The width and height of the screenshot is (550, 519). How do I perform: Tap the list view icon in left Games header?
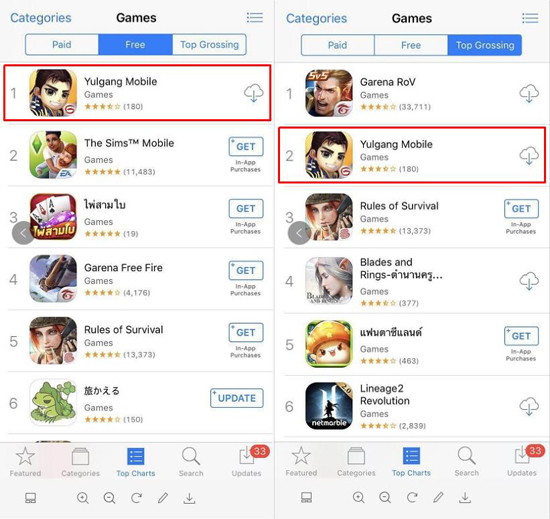pyautogui.click(x=255, y=18)
